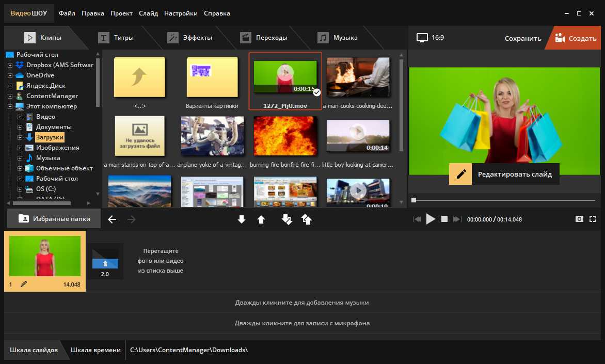Take a snapshot with the camera icon
The width and height of the screenshot is (605, 364).
coord(579,219)
